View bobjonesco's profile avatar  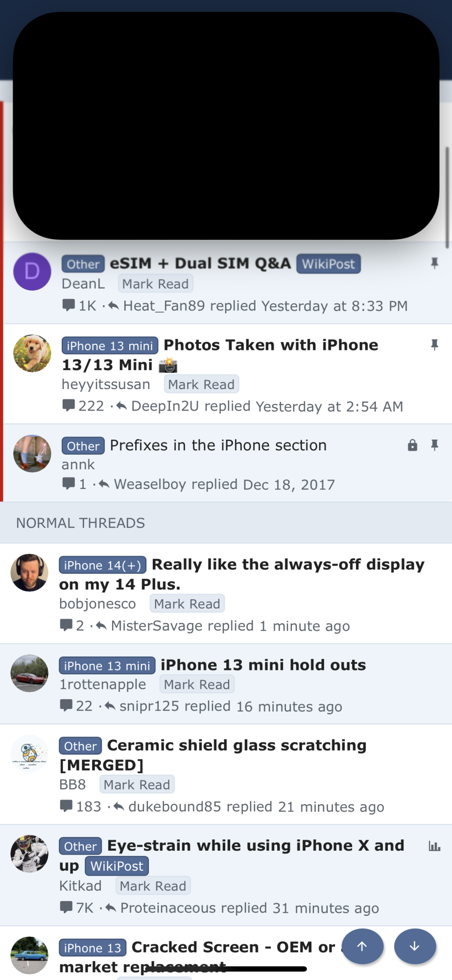coord(29,573)
